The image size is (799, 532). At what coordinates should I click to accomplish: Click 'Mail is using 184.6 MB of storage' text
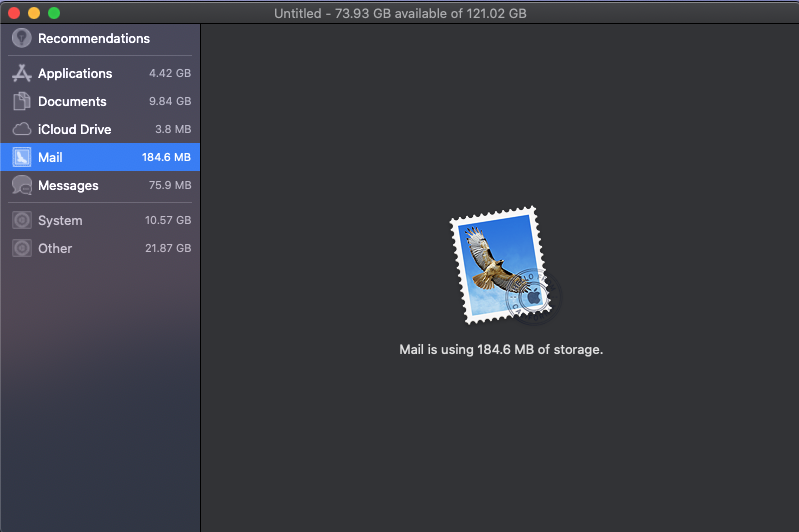[x=501, y=350]
